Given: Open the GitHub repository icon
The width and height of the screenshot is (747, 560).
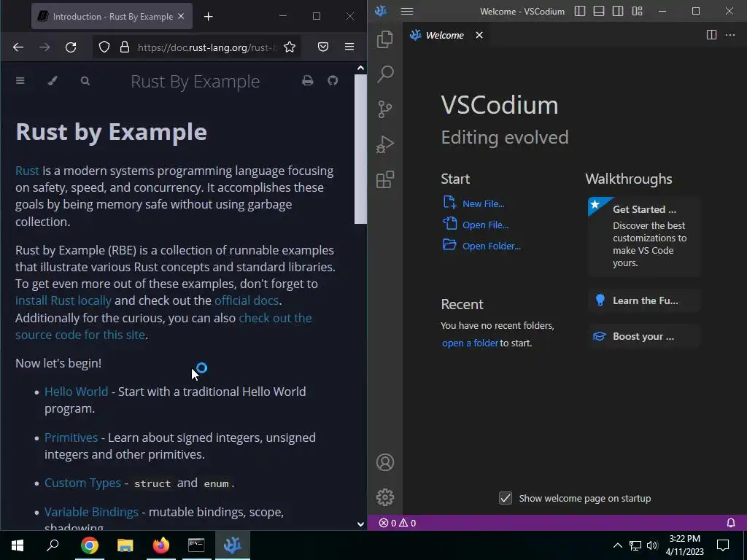Looking at the screenshot, I should pos(333,80).
